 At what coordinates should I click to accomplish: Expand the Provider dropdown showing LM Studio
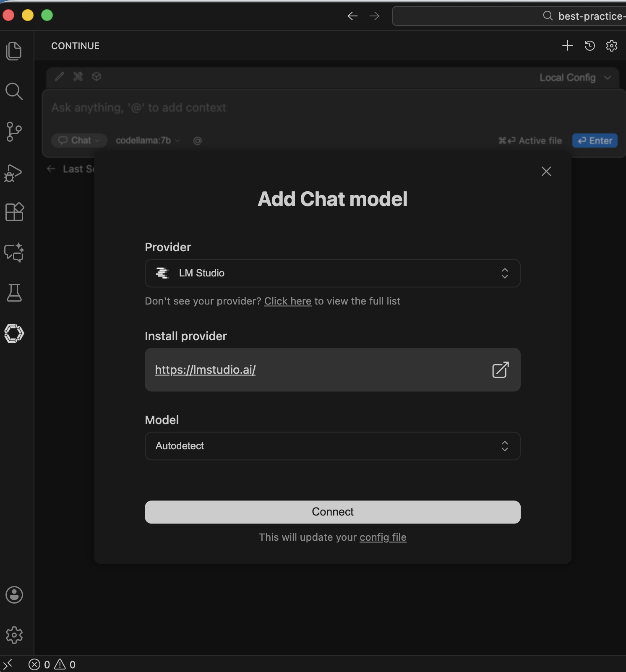click(332, 273)
